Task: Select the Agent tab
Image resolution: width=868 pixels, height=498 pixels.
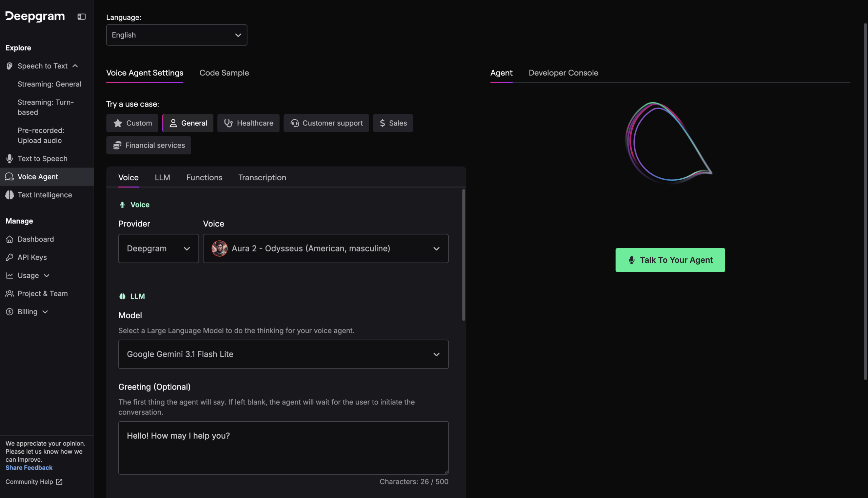Action: (x=501, y=73)
